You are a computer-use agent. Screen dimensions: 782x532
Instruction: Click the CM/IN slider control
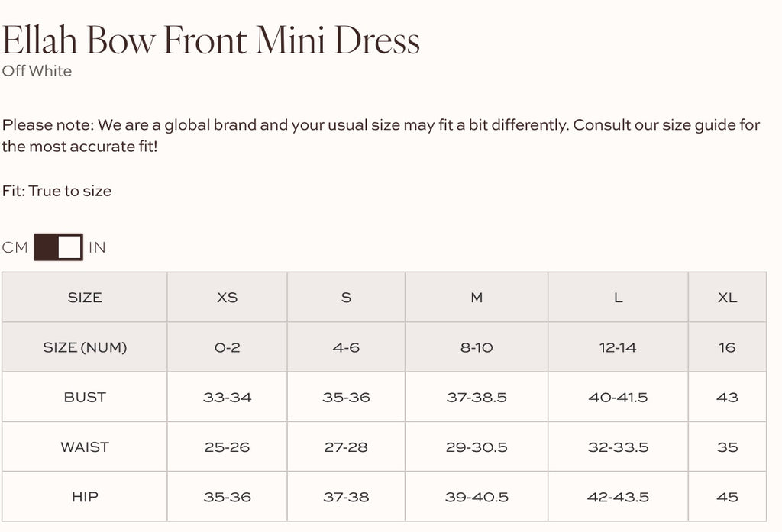pyautogui.click(x=57, y=247)
